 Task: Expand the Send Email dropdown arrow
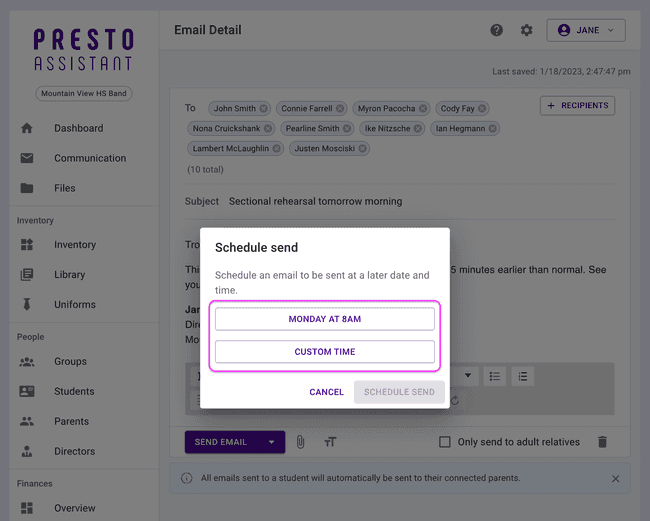pyautogui.click(x=270, y=442)
